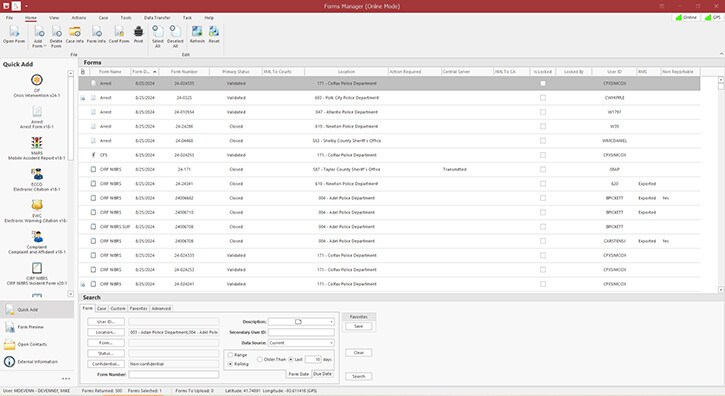Open the Description dropdown
The image size is (725, 396).
[x=332, y=322]
